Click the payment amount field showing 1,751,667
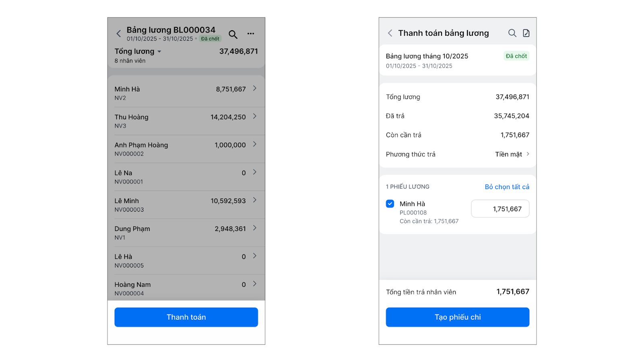Screen dimensions: 644x362 click(500, 209)
